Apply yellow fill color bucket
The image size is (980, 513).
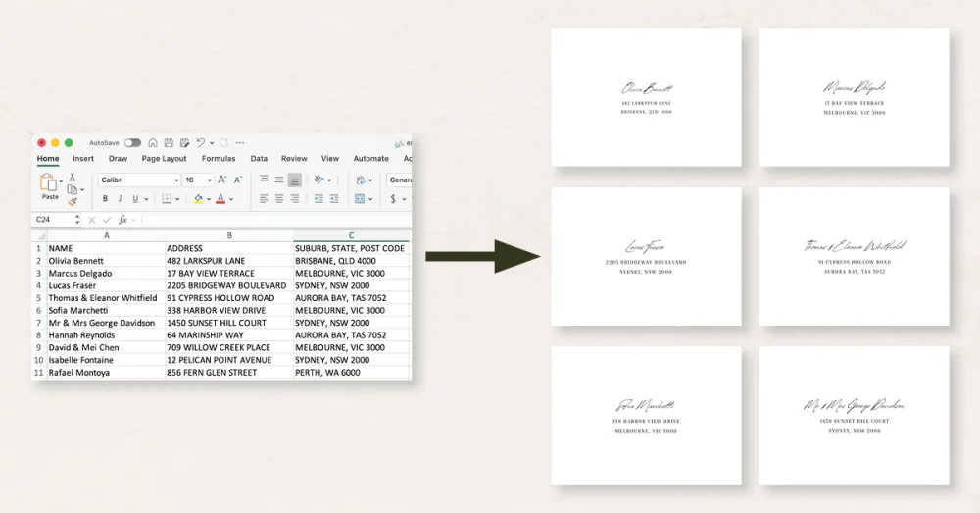(x=198, y=199)
